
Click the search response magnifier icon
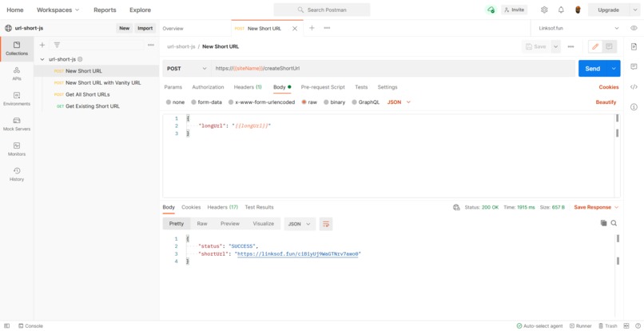click(614, 223)
